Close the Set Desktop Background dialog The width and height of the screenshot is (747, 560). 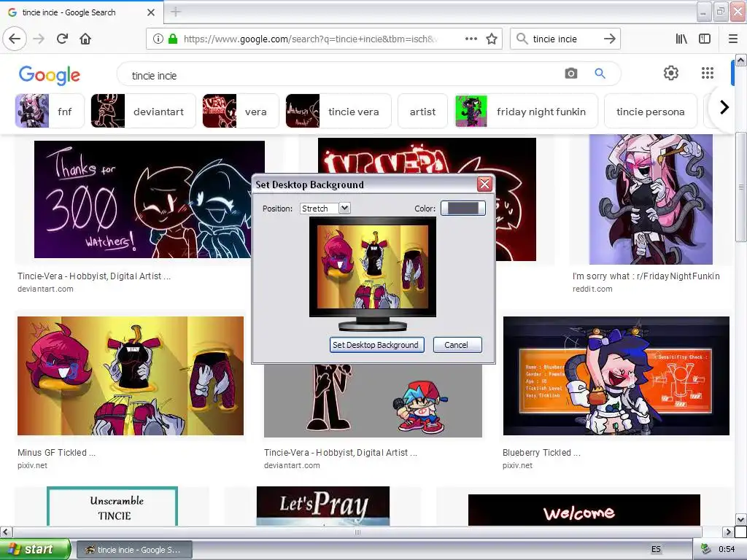pyautogui.click(x=484, y=184)
